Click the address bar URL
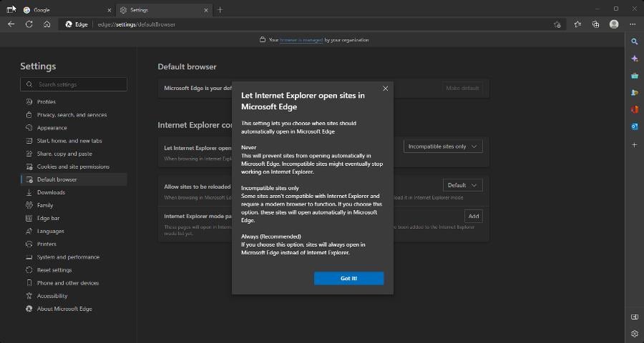Screen dimensions: 644x343 [137, 24]
